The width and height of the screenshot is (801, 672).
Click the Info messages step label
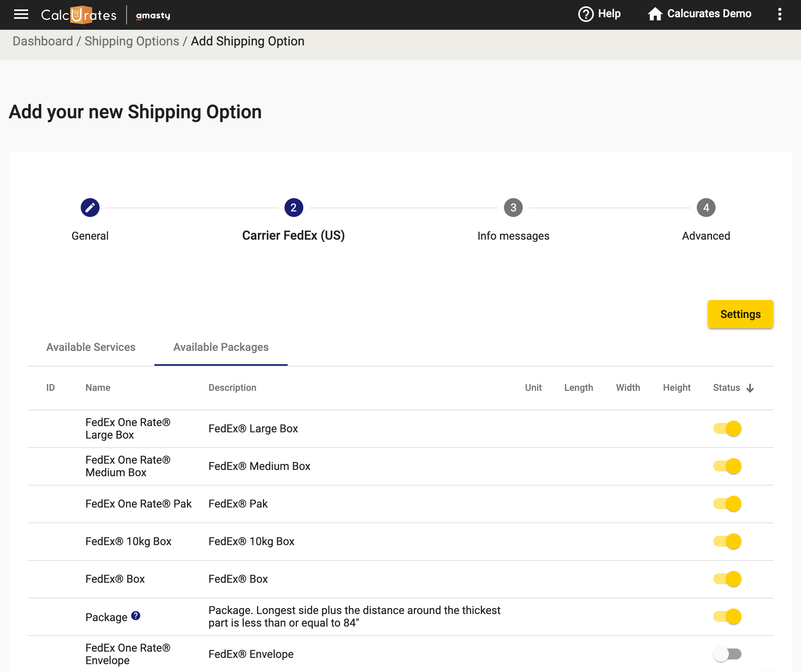point(513,236)
